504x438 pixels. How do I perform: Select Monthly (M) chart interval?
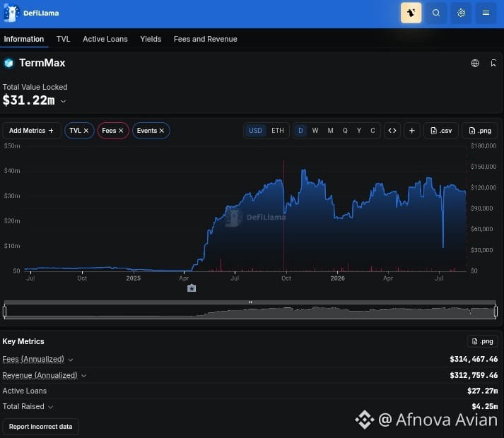[330, 131]
